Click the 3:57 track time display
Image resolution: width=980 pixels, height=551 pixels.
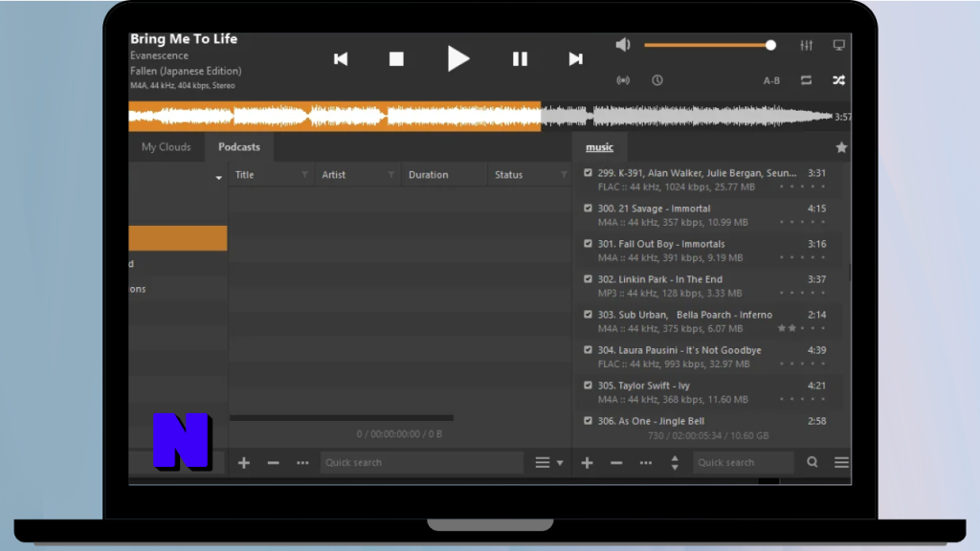(x=843, y=117)
